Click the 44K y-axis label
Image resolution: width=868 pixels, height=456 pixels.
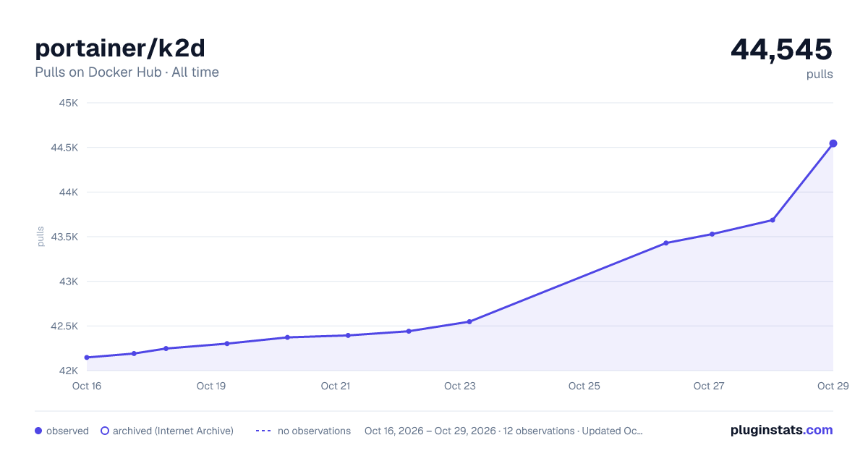tap(68, 192)
